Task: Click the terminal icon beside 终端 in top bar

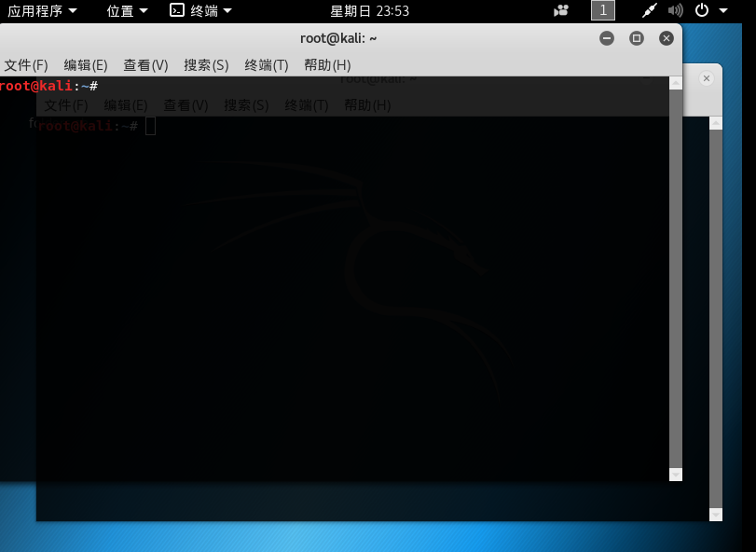Action: pos(177,10)
